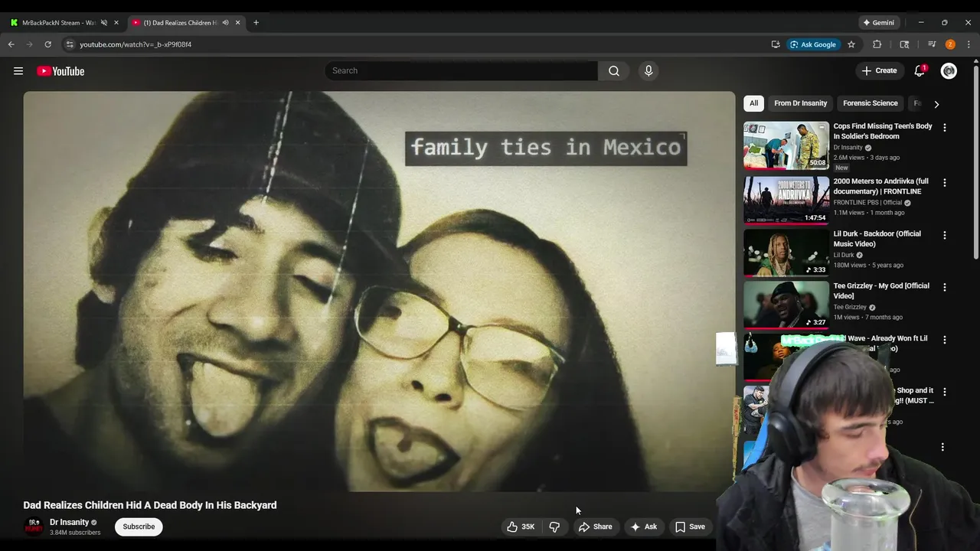Close the MrBackPackN Stream tab
This screenshot has width=980, height=551.
click(x=116, y=23)
